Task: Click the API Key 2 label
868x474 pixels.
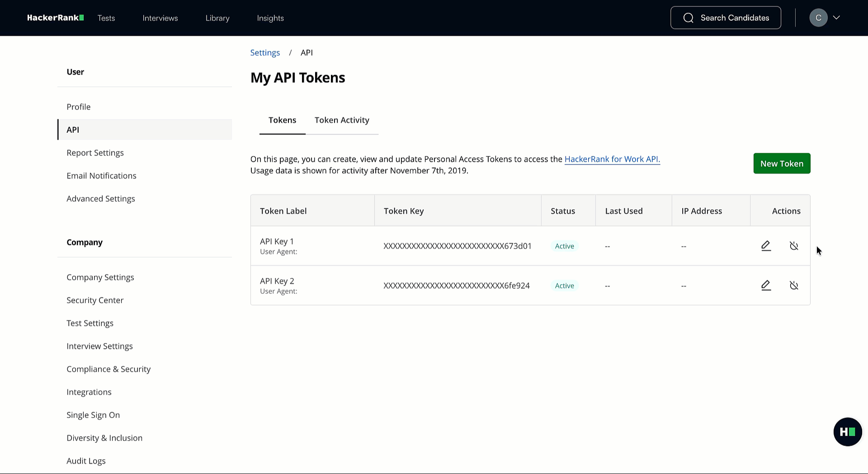Action: (277, 281)
